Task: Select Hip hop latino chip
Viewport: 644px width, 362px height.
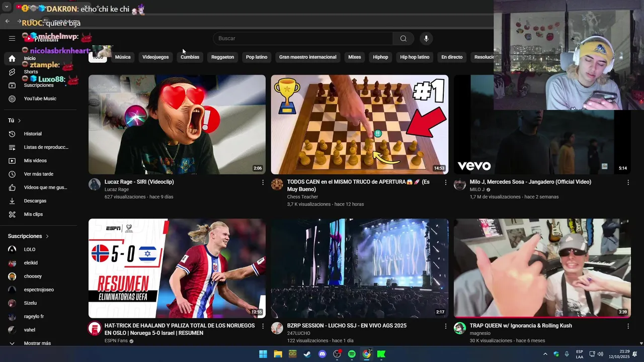Action: pyautogui.click(x=415, y=57)
